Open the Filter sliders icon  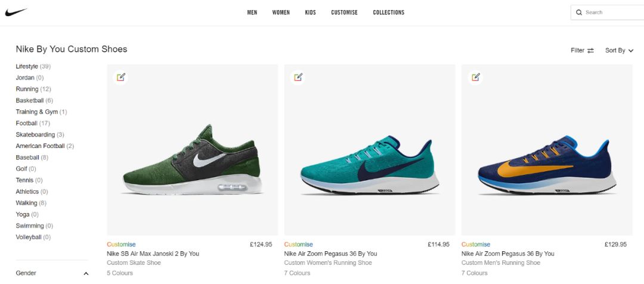point(590,51)
